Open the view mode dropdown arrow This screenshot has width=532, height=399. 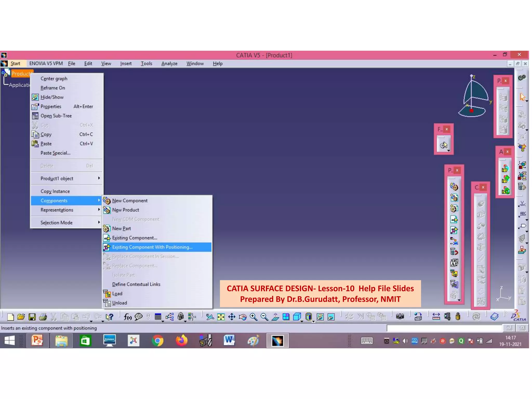pyautogui.click(x=314, y=322)
